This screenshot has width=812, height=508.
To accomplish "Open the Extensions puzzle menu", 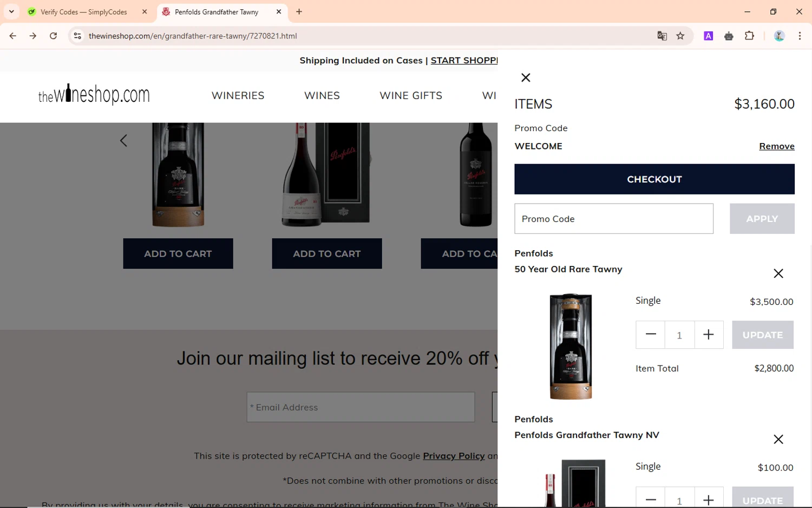I will click(x=749, y=36).
